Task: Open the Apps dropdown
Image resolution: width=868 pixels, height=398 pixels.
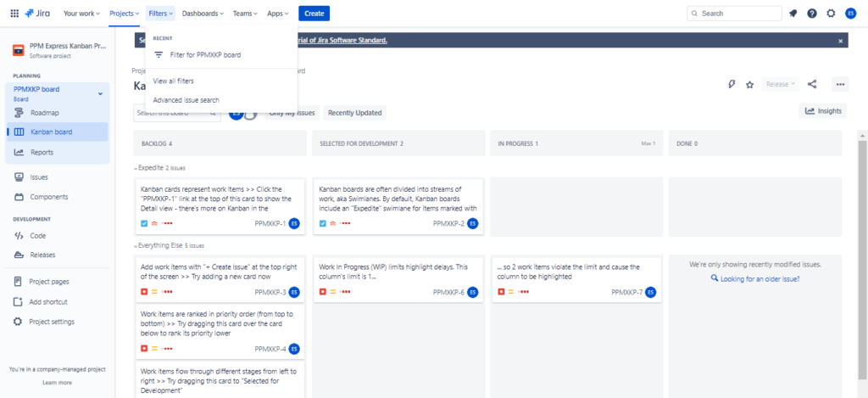Action: [278, 14]
